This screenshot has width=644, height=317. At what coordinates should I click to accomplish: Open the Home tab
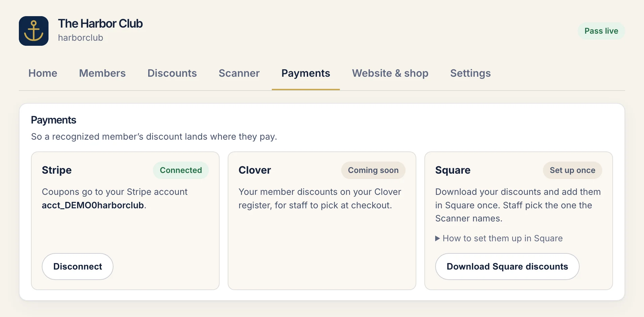tap(43, 73)
